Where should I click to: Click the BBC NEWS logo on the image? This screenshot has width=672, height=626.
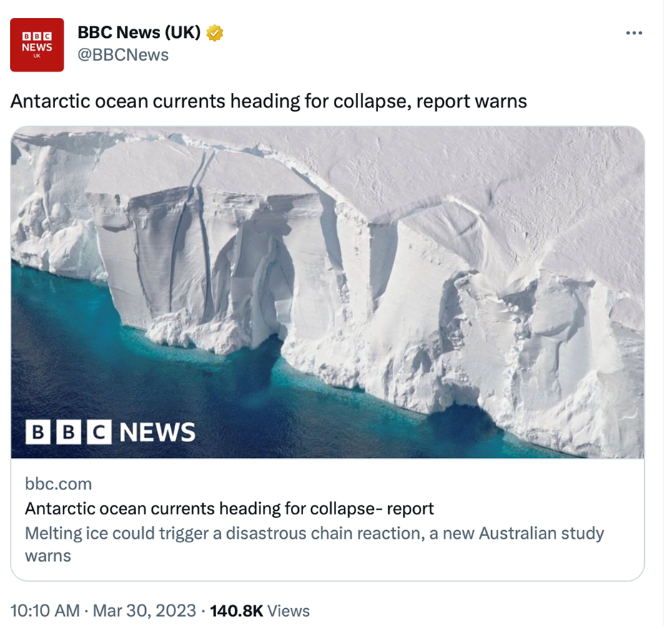point(111,431)
